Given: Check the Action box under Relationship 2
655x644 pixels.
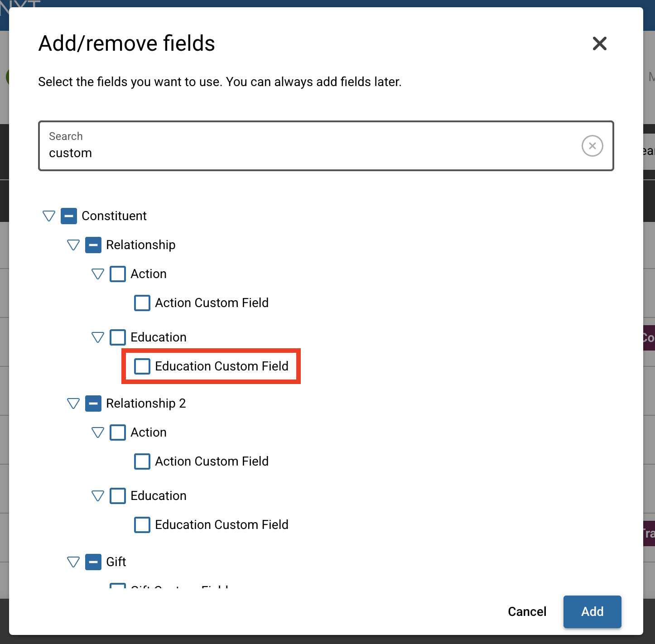Looking at the screenshot, I should point(118,433).
